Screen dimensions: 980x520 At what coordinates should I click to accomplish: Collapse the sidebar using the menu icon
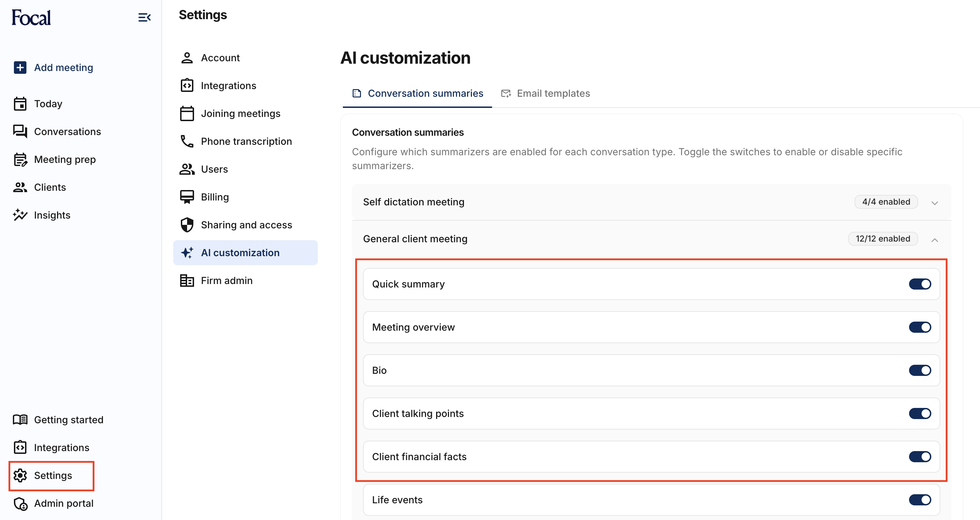click(144, 17)
